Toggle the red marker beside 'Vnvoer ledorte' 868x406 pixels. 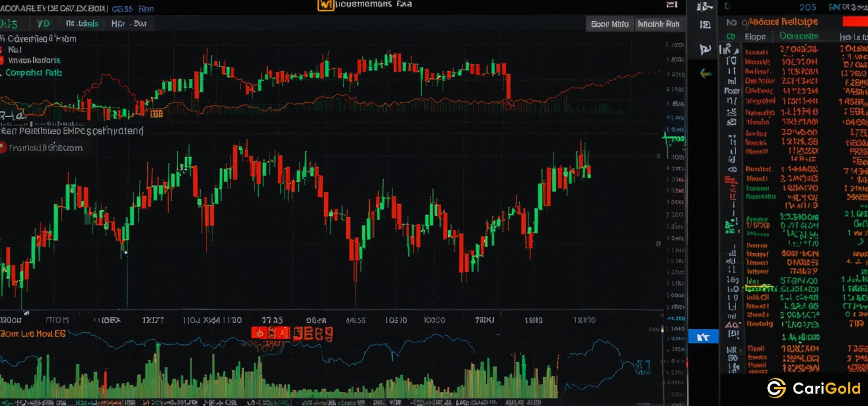(x=2, y=60)
